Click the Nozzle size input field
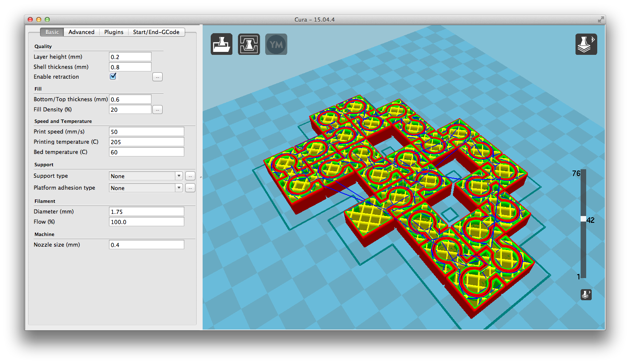This screenshot has height=364, width=630. 147,245
